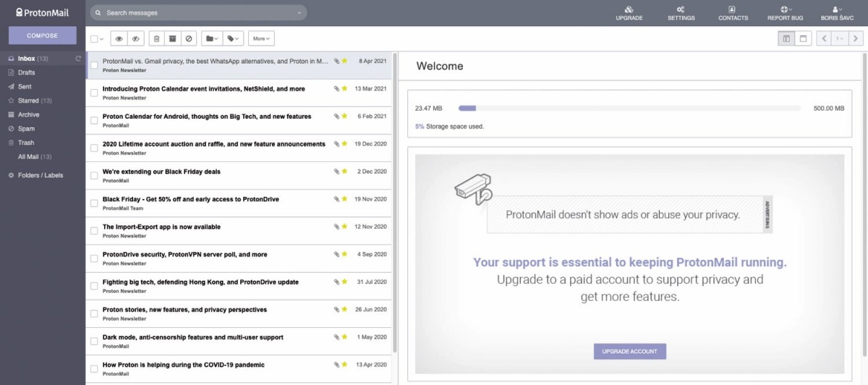This screenshot has height=385, width=868.
Task: Select ProtonMail vs. Gmail privacy email checkbox
Action: click(94, 65)
